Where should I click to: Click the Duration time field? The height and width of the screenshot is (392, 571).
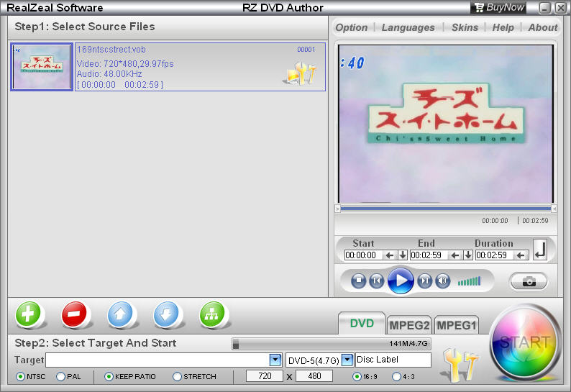pos(495,255)
